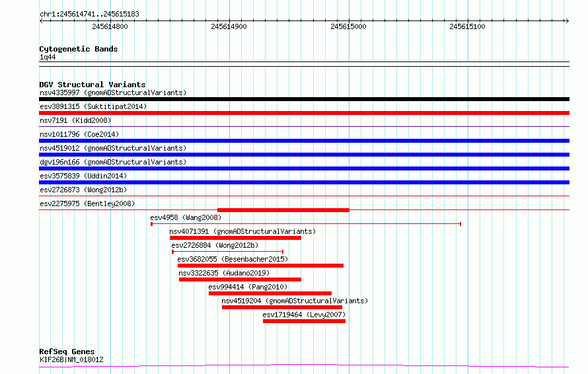Click the esv2275975 Bentley2008 label
This screenshot has height=374, width=588.
[x=87, y=204]
